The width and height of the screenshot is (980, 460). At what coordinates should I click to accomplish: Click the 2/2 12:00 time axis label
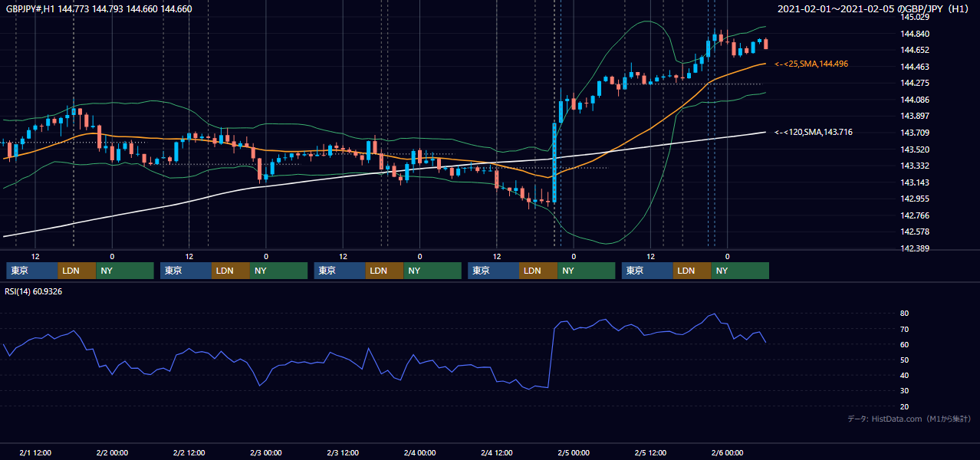point(189,452)
